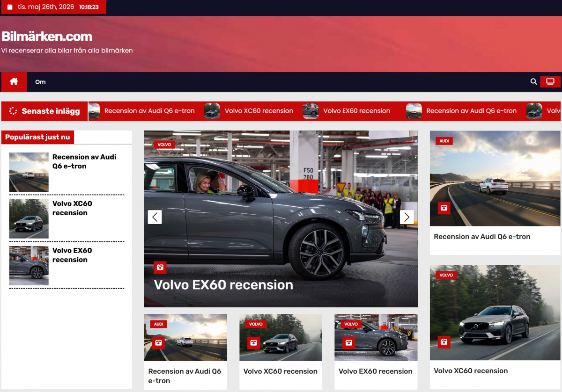Screen dimensions: 562x392
Task: Open Volvo EX60 recension in popular sidebar
Action: click(72, 255)
